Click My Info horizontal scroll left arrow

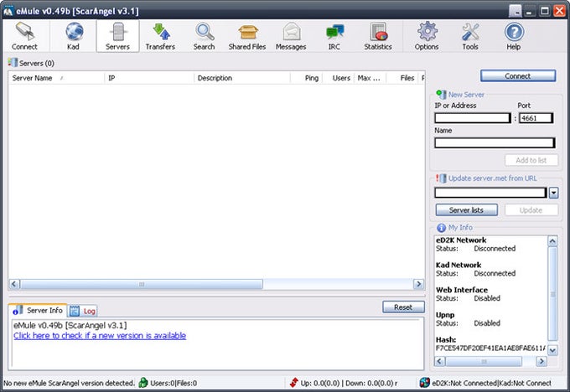pyautogui.click(x=440, y=361)
